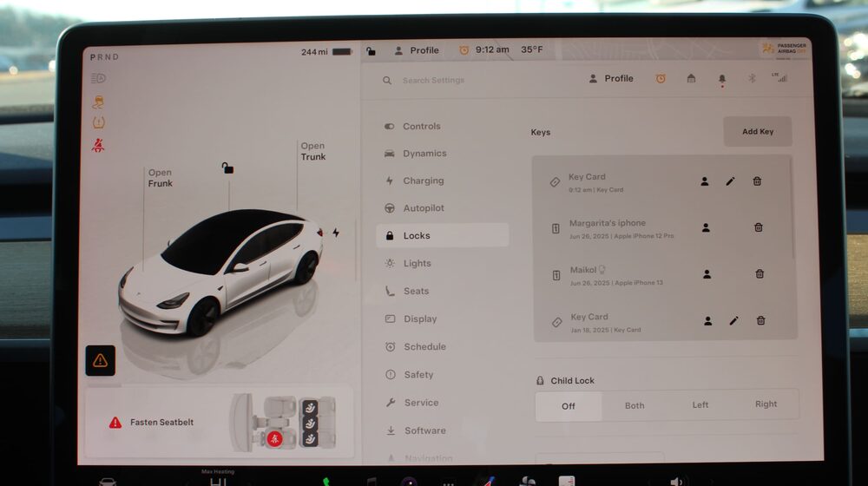Image resolution: width=868 pixels, height=486 pixels.
Task: Set Child Lock to Both
Action: 635,405
